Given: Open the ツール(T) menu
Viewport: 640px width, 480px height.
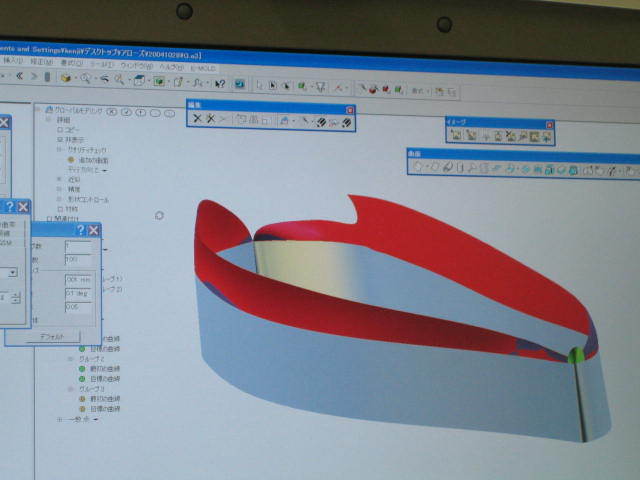Looking at the screenshot, I should point(102,64).
